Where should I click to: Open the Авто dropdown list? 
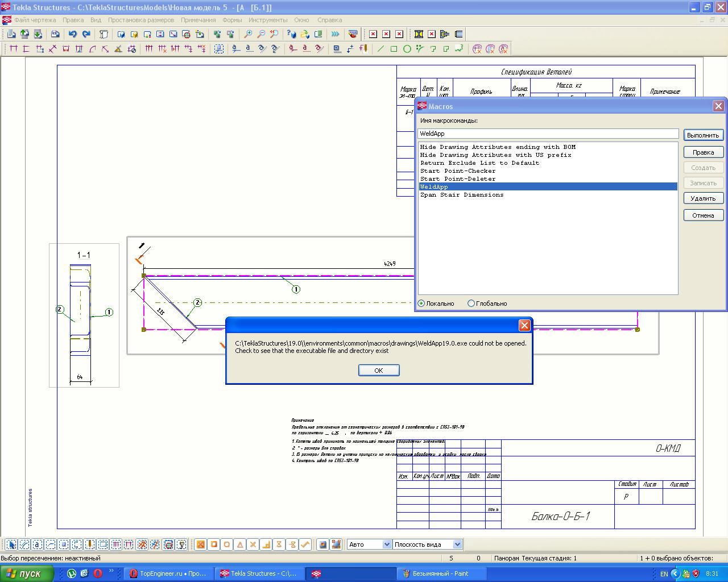tap(387, 544)
